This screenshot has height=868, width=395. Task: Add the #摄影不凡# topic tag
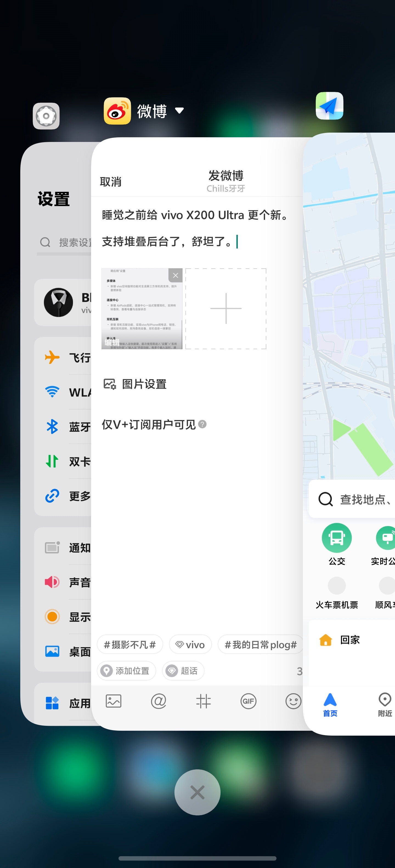(x=130, y=645)
